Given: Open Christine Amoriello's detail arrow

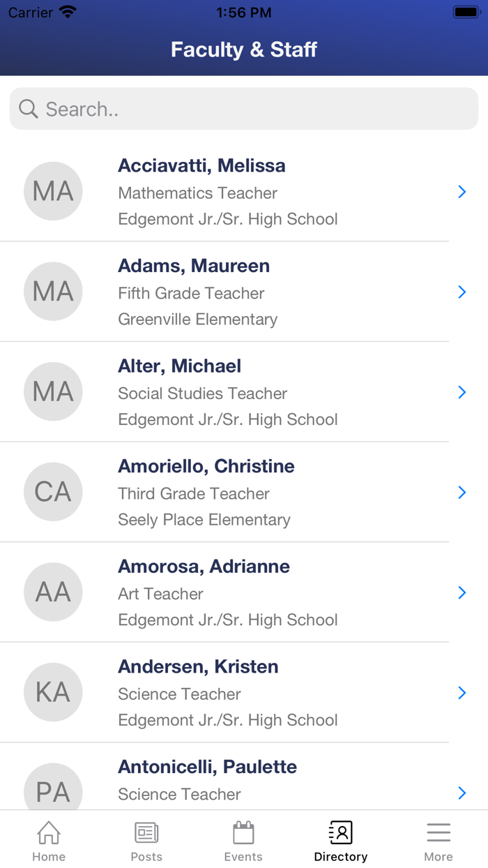Looking at the screenshot, I should (x=462, y=492).
